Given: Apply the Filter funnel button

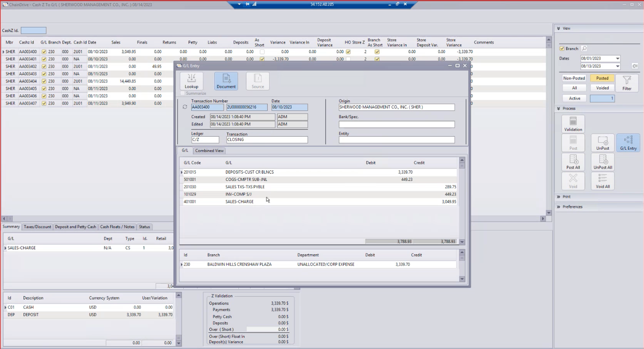Looking at the screenshot, I should click(x=627, y=83).
